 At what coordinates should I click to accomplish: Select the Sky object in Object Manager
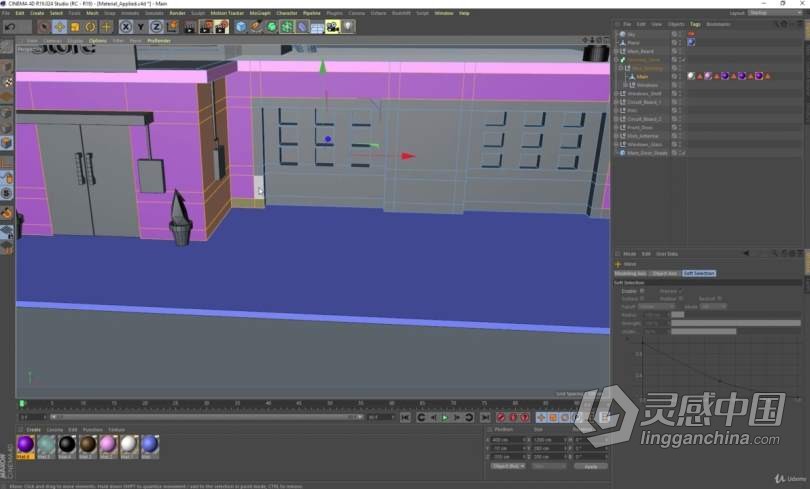[x=631, y=34]
